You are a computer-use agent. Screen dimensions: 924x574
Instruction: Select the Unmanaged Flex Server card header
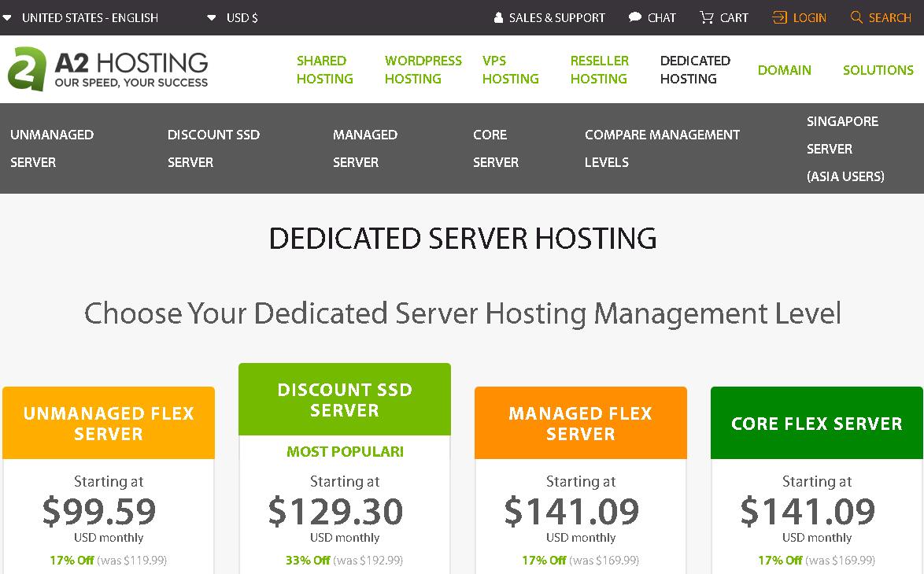click(109, 423)
